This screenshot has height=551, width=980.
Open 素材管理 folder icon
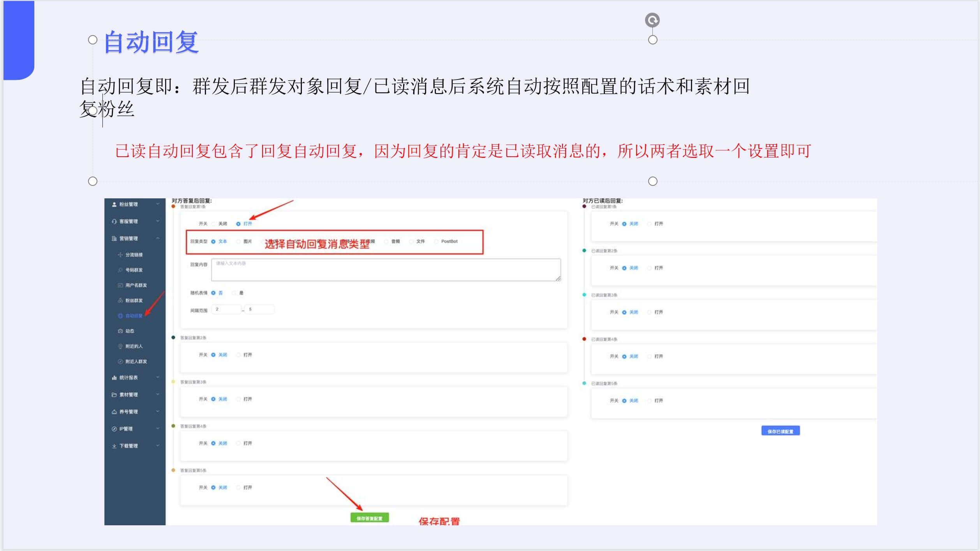point(114,394)
